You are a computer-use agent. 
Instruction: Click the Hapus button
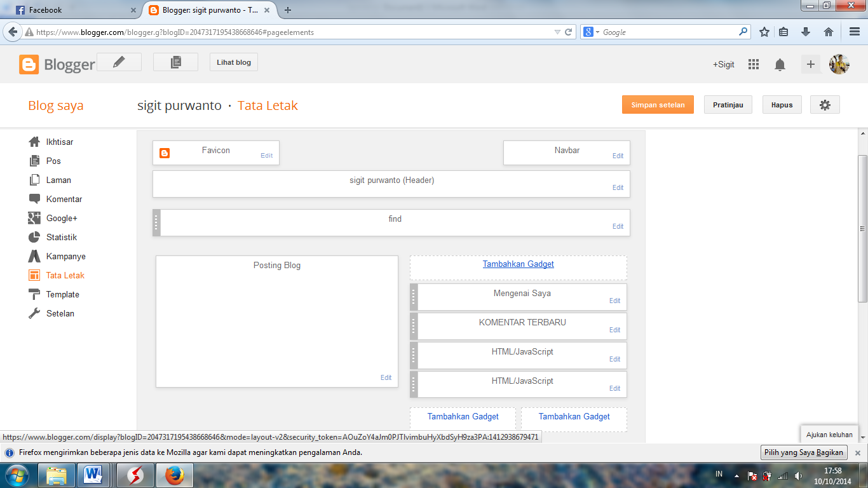click(x=782, y=105)
